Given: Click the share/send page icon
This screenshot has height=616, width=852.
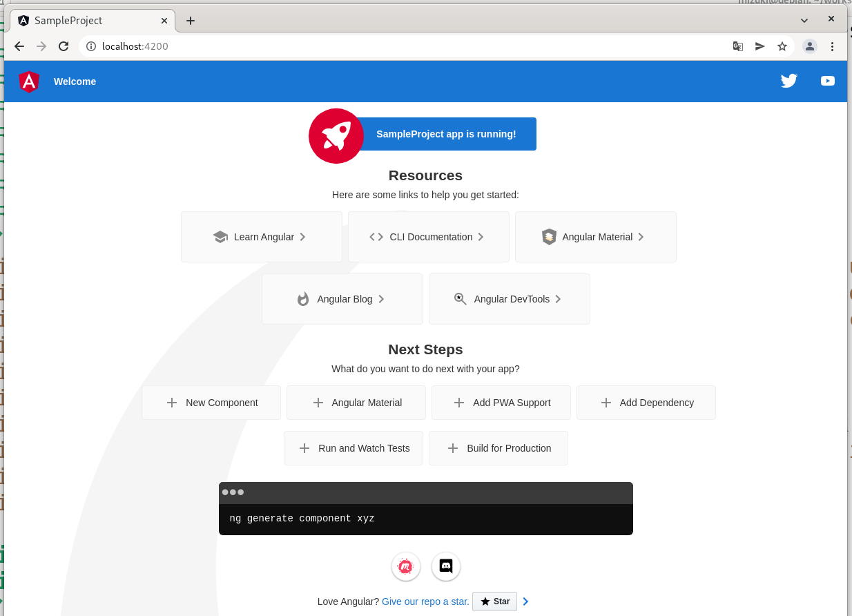Looking at the screenshot, I should click(760, 46).
